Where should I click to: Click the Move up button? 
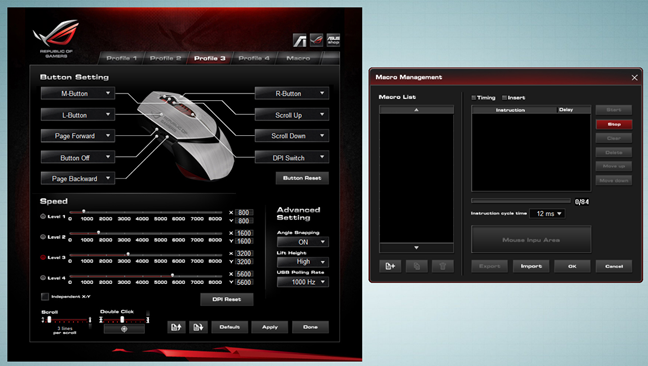point(614,166)
